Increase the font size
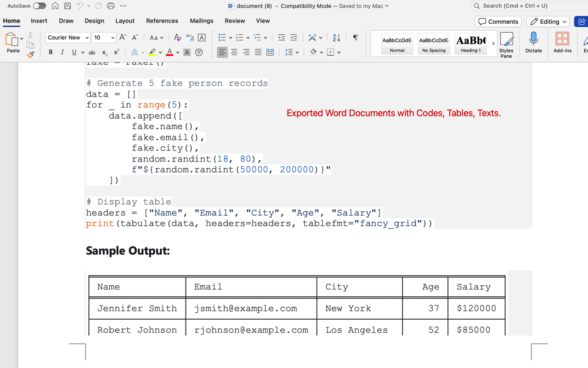588x368 pixels. coord(123,38)
